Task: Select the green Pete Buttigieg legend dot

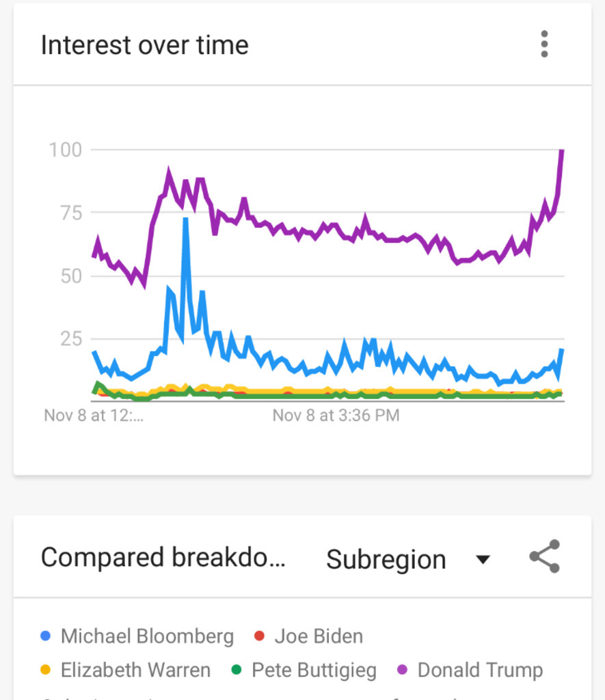Action: click(x=236, y=670)
